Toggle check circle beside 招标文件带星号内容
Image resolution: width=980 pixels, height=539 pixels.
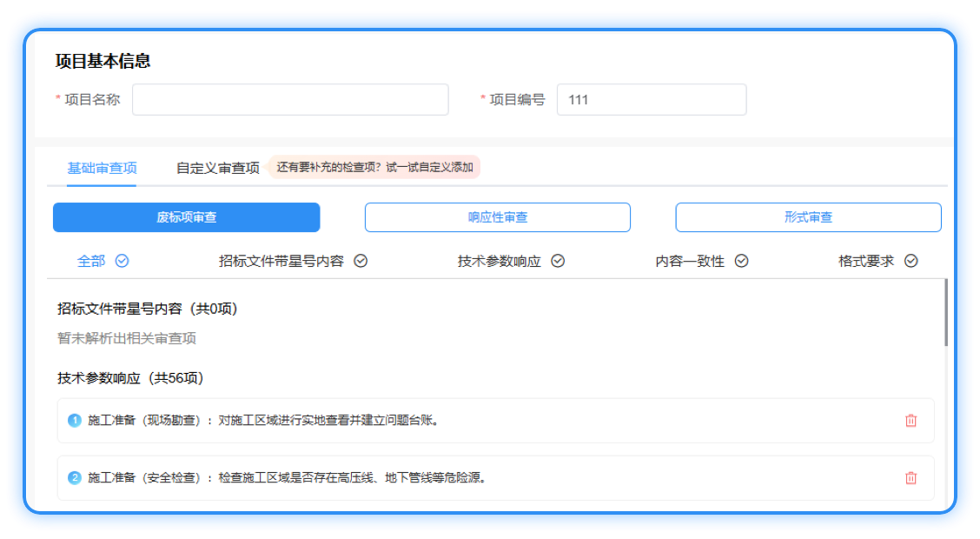(x=361, y=261)
